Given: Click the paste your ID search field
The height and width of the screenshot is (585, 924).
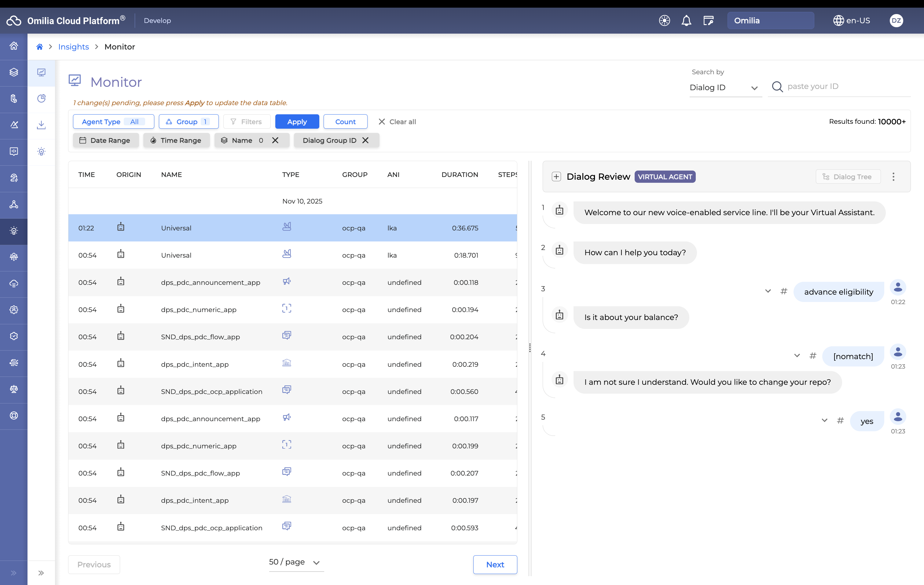Looking at the screenshot, I should tap(844, 86).
